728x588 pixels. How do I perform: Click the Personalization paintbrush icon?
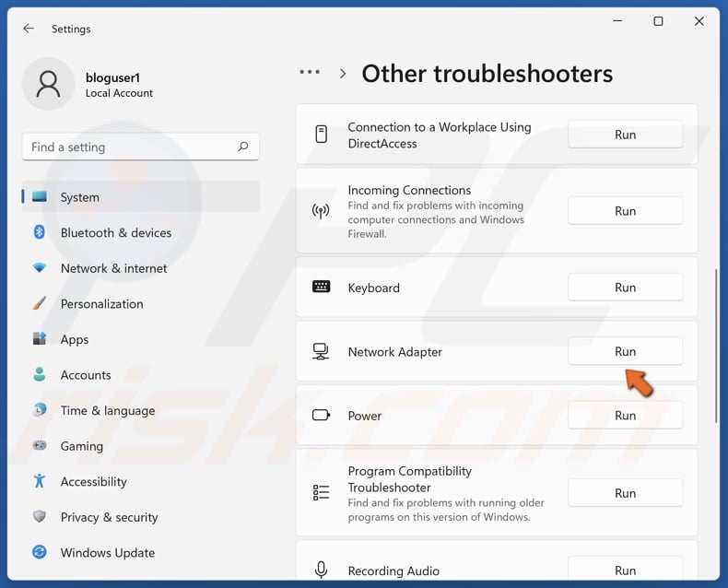click(40, 303)
